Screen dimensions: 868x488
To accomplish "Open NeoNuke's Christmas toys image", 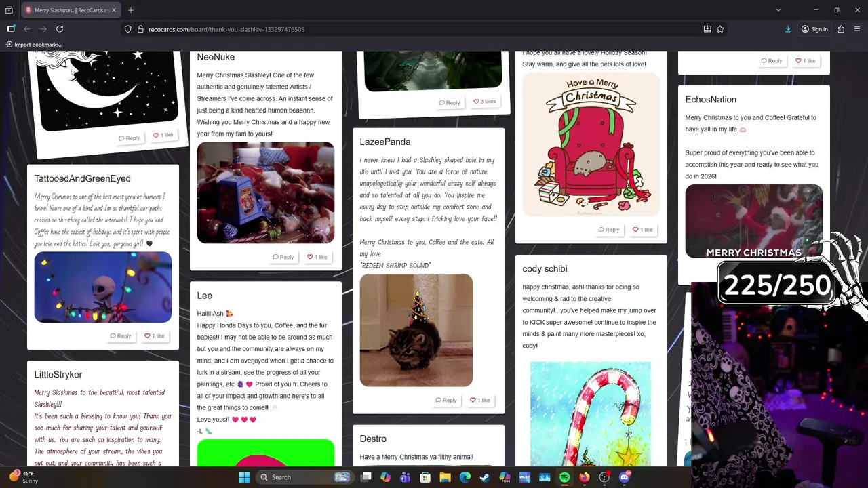I will tap(266, 192).
